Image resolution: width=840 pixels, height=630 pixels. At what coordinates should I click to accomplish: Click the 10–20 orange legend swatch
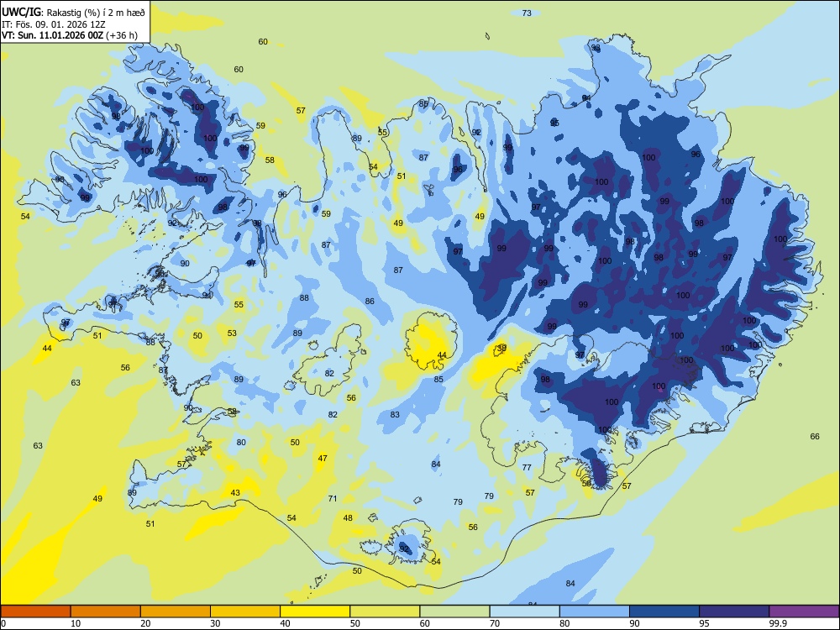106,612
